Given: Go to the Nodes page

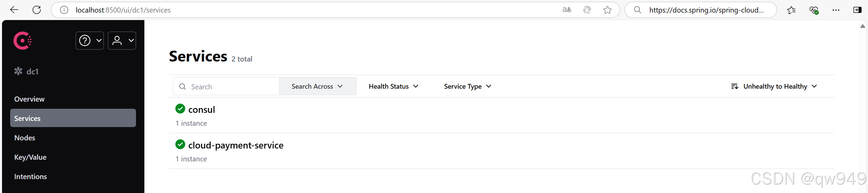Looking at the screenshot, I should (x=25, y=138).
